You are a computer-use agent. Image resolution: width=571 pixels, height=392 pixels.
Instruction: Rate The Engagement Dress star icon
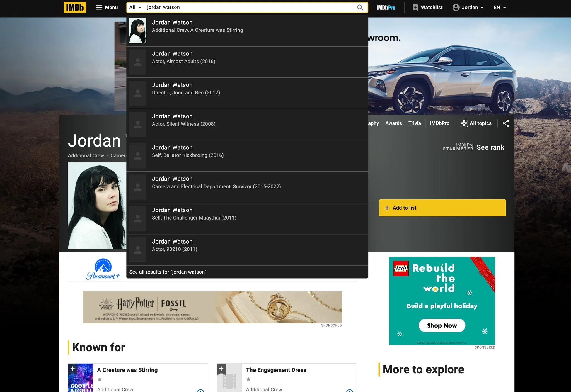248,379
